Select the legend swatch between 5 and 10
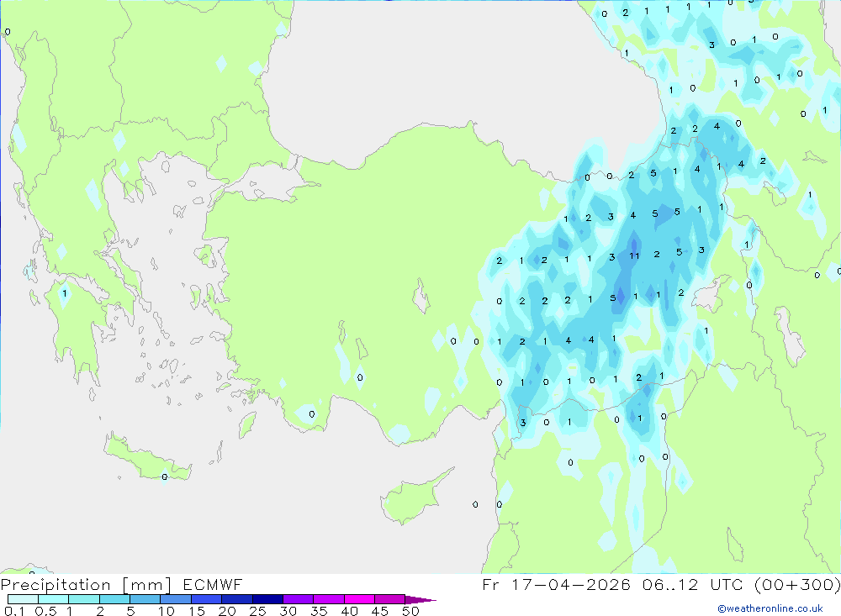Screen dimensions: 841x616 [x=145, y=599]
